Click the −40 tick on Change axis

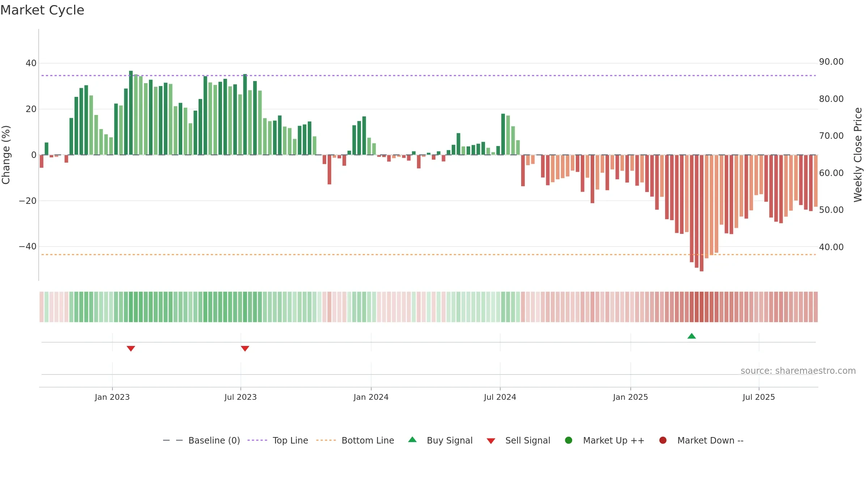click(27, 247)
